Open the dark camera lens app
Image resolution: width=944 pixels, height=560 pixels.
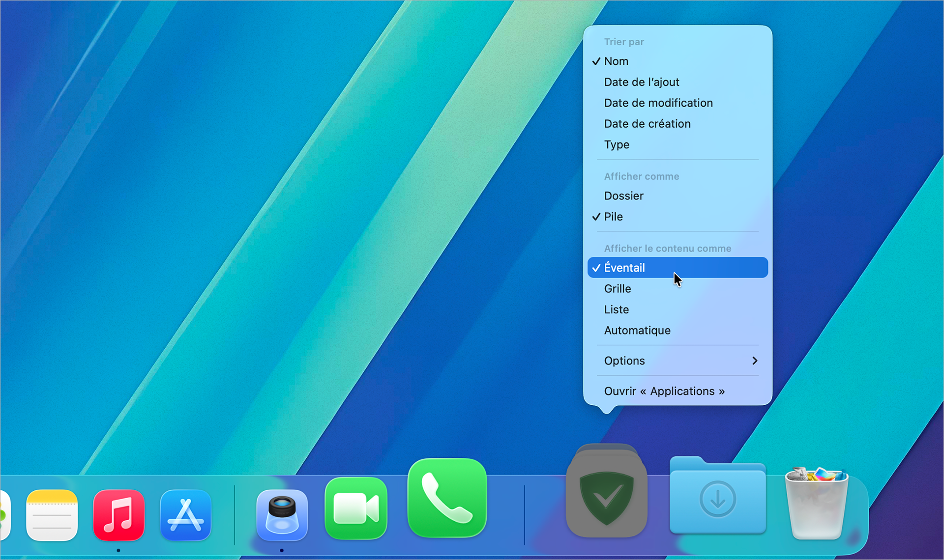[x=282, y=515]
